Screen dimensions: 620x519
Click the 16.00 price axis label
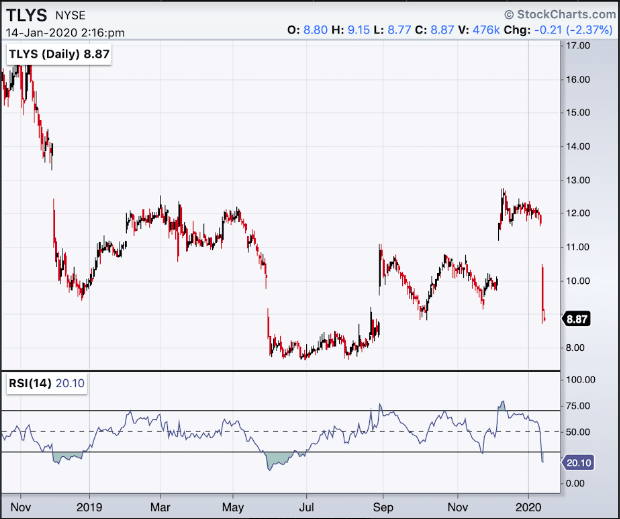tap(578, 79)
